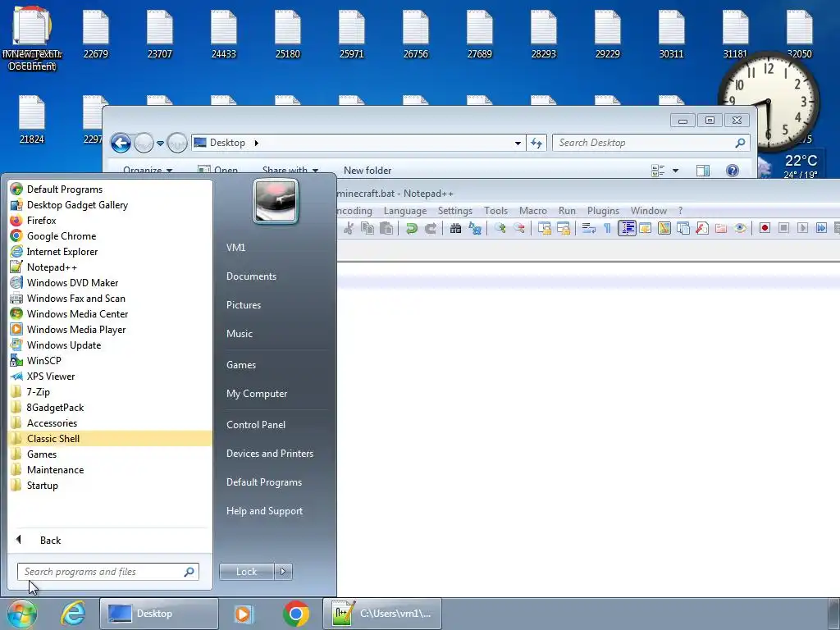Toggle word wrap in Notepad++ toolbar
The width and height of the screenshot is (840, 630).
point(589,228)
